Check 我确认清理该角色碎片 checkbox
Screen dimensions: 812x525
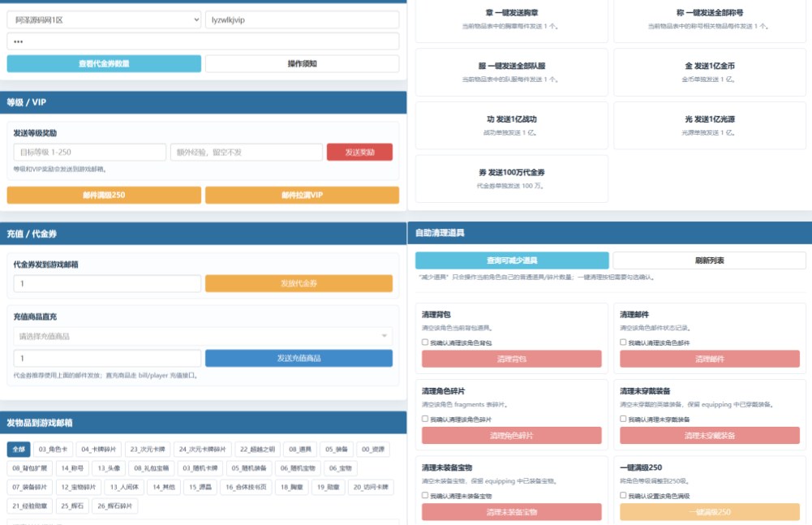point(425,419)
